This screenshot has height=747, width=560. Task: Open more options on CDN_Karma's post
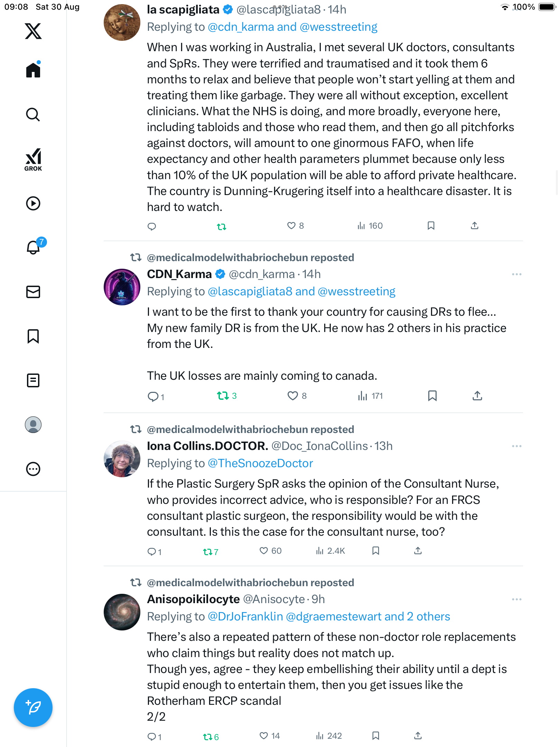pos(516,274)
